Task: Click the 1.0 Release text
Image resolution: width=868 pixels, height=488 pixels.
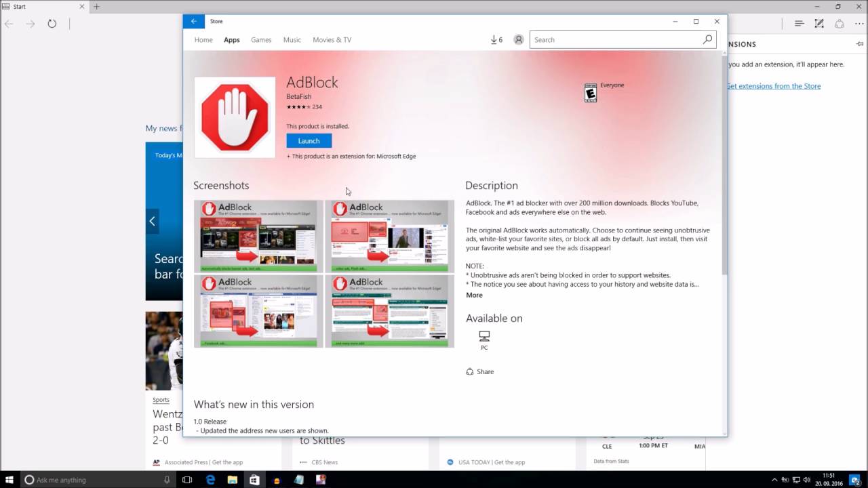Action: pos(210,422)
